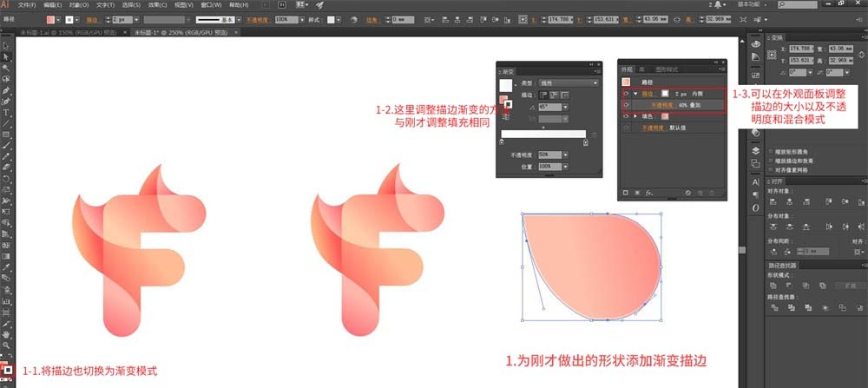Distribute objects by vertical top
868x388 pixels.
pos(773,227)
